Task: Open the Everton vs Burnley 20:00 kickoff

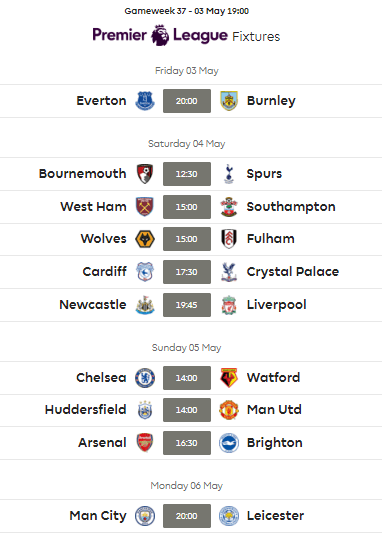Action: coord(187,101)
